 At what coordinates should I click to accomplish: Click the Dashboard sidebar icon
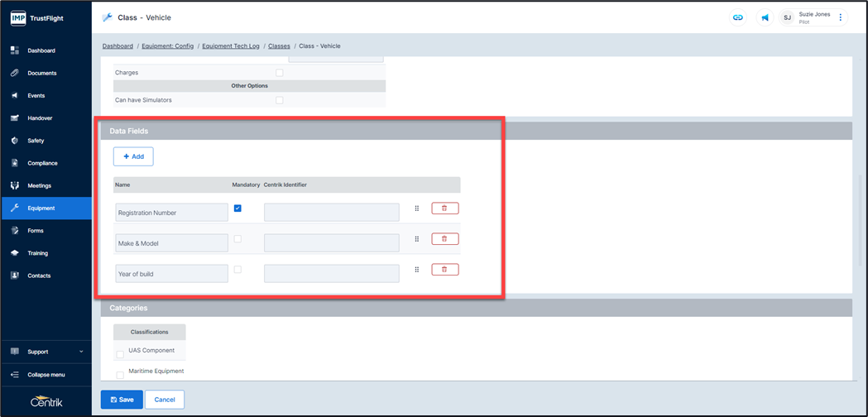[x=15, y=50]
